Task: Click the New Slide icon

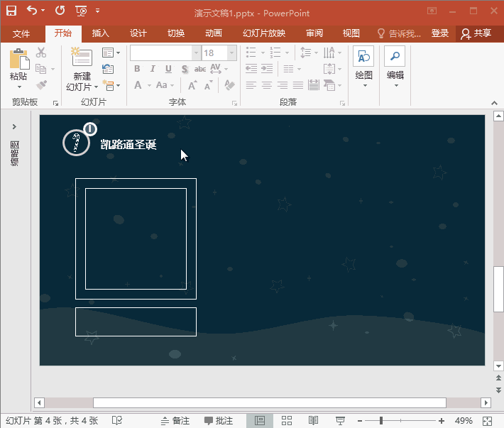Action: (x=82, y=61)
